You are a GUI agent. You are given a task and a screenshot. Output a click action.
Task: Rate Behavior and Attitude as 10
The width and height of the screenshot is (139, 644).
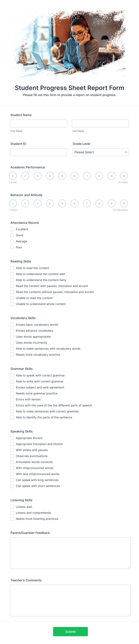(x=124, y=203)
